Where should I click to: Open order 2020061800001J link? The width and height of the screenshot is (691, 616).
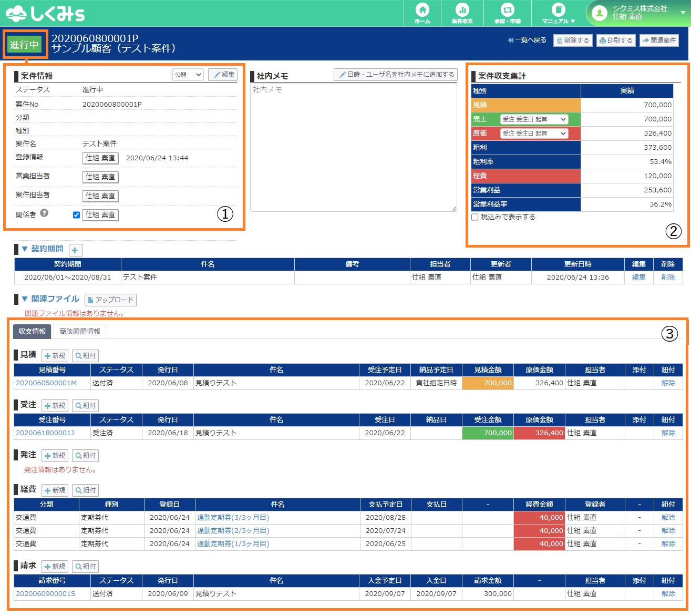click(x=45, y=433)
